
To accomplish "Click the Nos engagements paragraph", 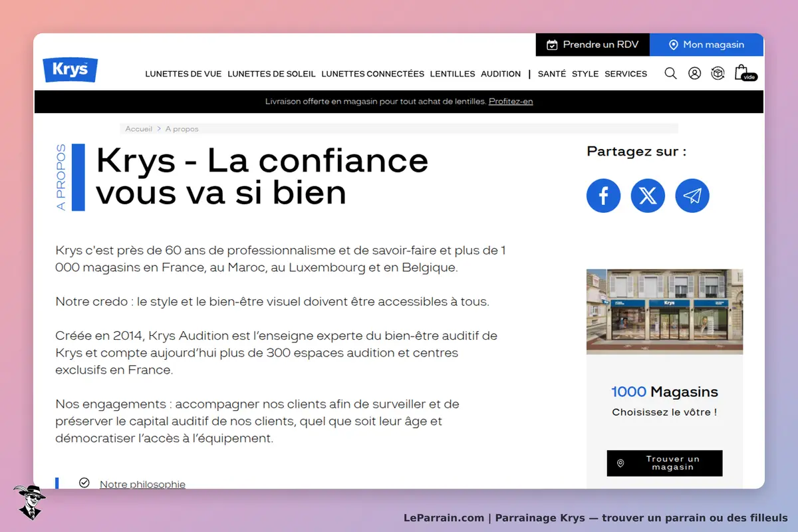I will [x=257, y=421].
